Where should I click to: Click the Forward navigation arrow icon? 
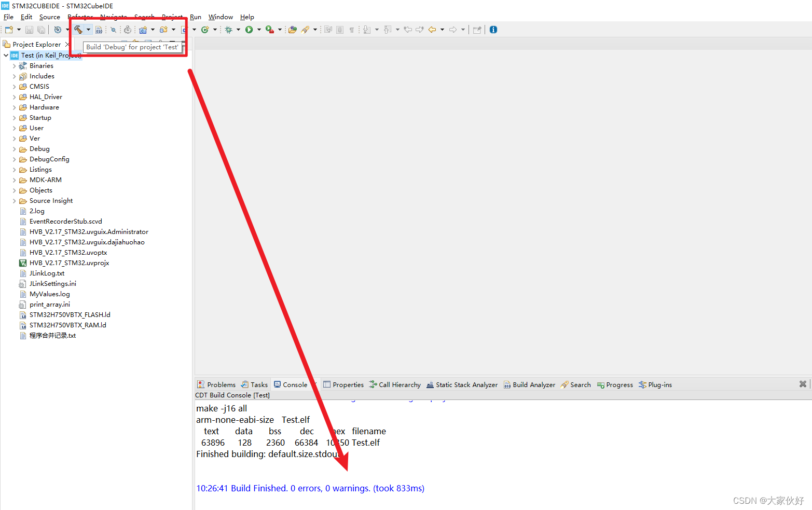point(453,30)
